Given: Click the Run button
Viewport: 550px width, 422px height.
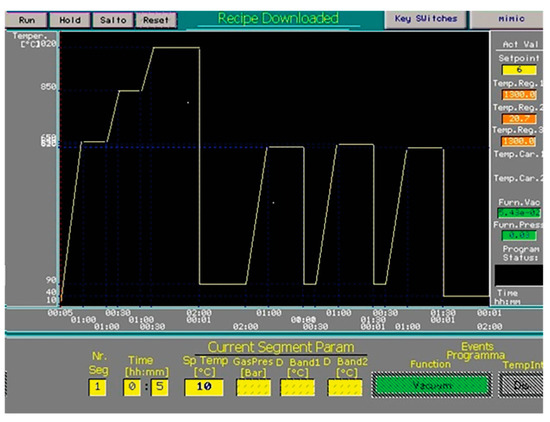Looking at the screenshot, I should click(27, 20).
